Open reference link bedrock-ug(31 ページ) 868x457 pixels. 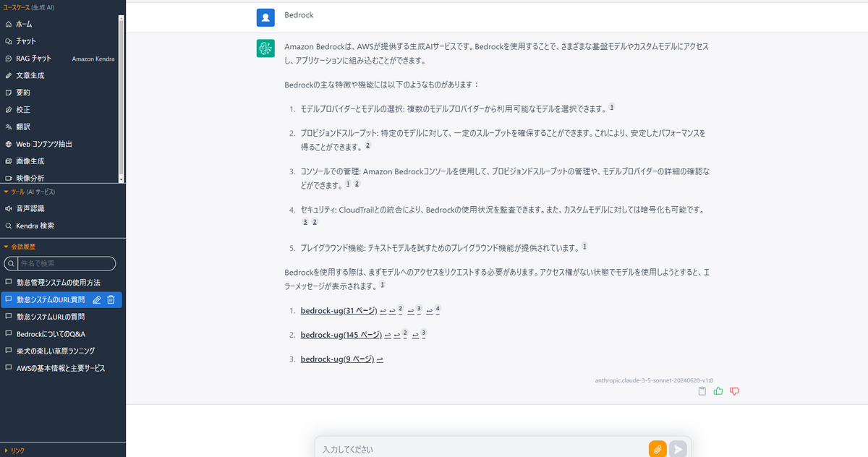[339, 311]
